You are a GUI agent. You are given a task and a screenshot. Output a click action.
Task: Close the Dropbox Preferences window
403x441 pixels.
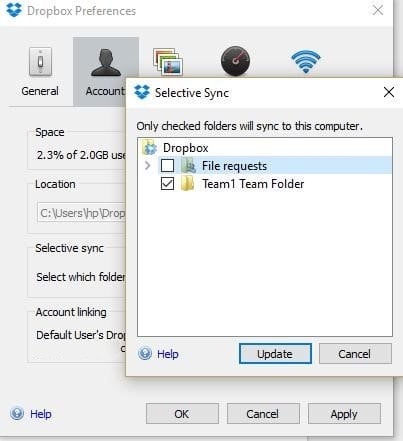(378, 10)
